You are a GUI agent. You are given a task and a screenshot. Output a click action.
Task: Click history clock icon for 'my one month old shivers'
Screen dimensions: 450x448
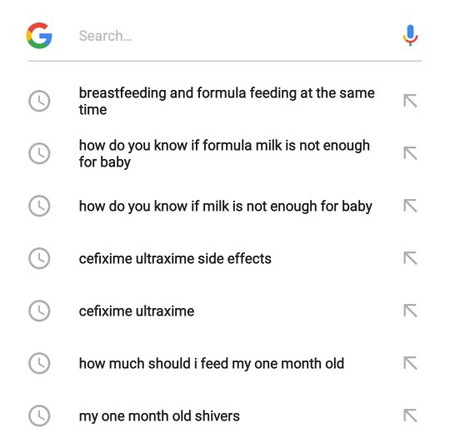tap(39, 416)
